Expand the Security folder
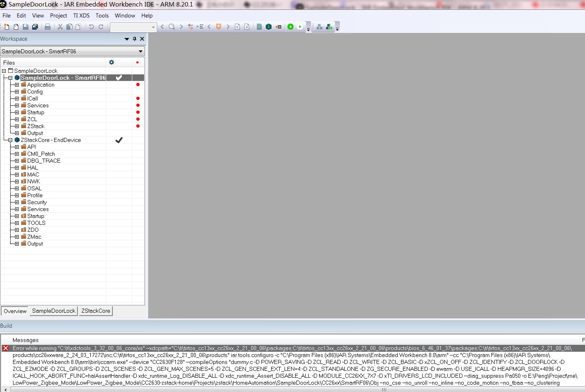Image resolution: width=585 pixels, height=392 pixels. click(17, 202)
